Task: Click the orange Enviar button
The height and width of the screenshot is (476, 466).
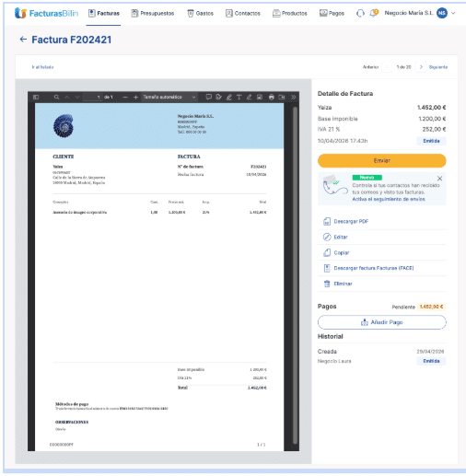Action: (x=381, y=160)
